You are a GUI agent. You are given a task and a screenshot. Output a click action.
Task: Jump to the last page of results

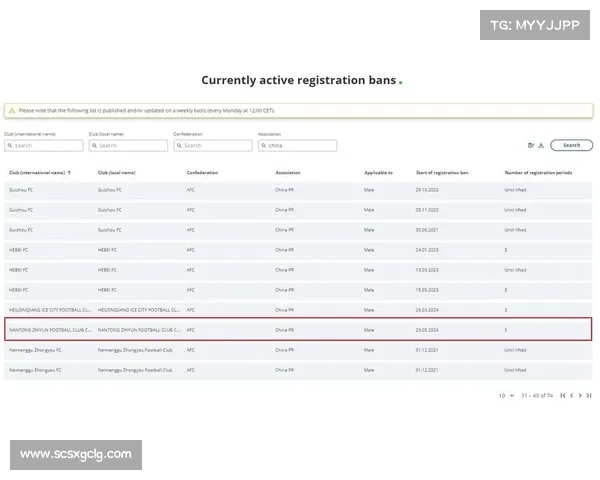[x=589, y=396]
